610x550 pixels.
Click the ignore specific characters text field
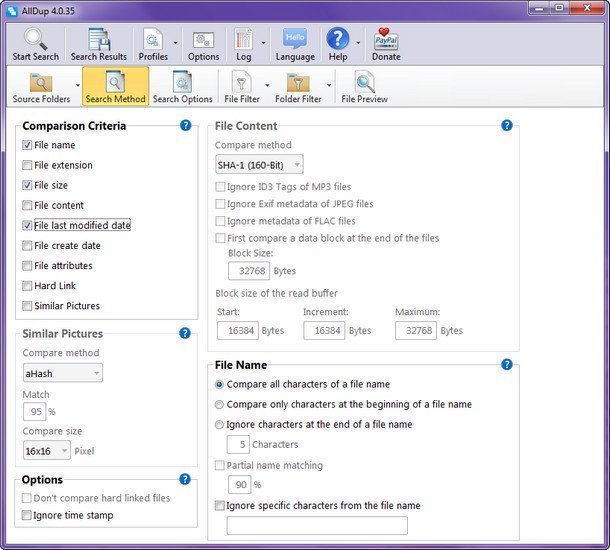(x=317, y=525)
